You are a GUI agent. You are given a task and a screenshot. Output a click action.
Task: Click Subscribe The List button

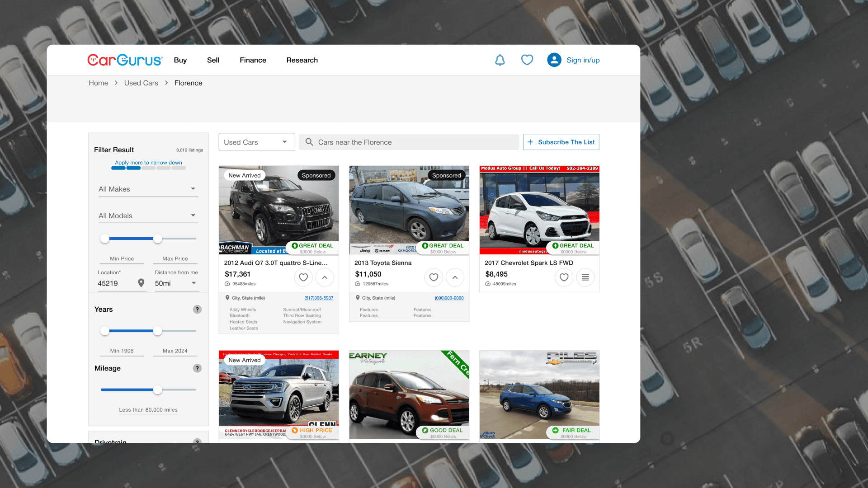[x=561, y=142]
